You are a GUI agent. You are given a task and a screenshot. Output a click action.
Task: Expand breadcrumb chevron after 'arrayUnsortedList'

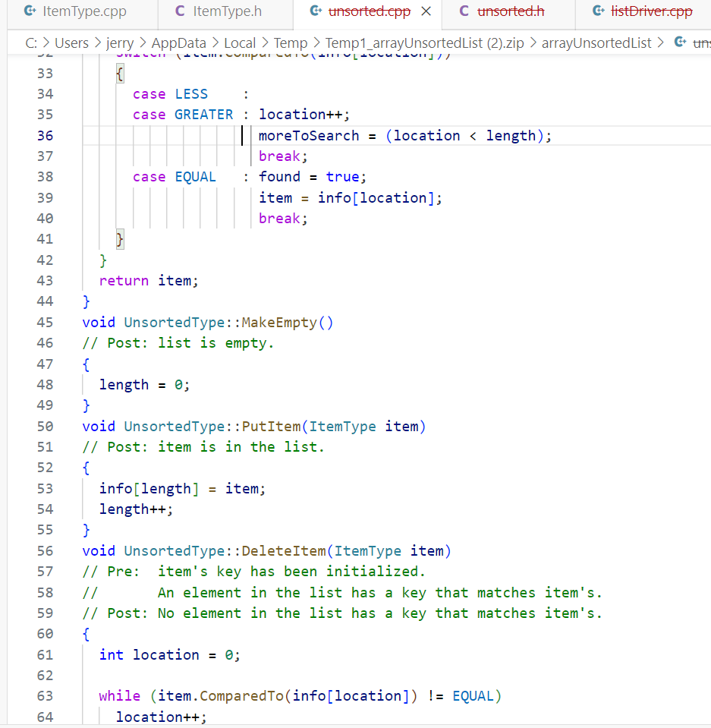click(661, 43)
